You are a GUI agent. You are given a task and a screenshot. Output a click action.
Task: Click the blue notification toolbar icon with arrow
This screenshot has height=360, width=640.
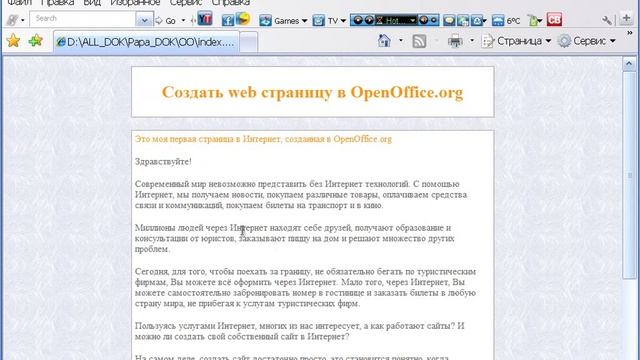[477, 20]
